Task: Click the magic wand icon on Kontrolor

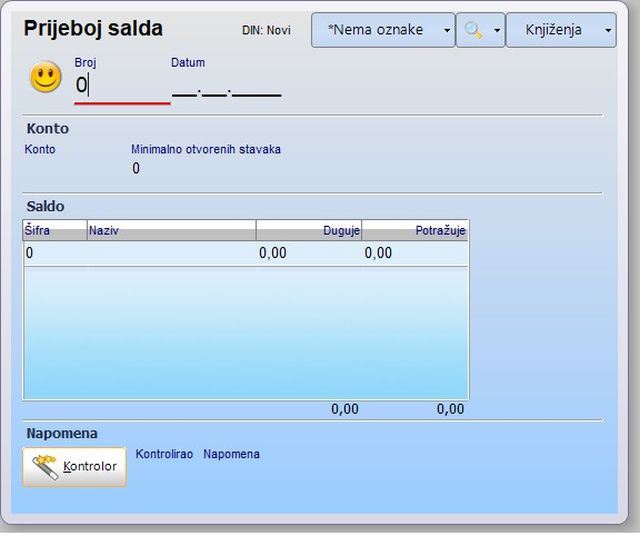Action: [44, 466]
